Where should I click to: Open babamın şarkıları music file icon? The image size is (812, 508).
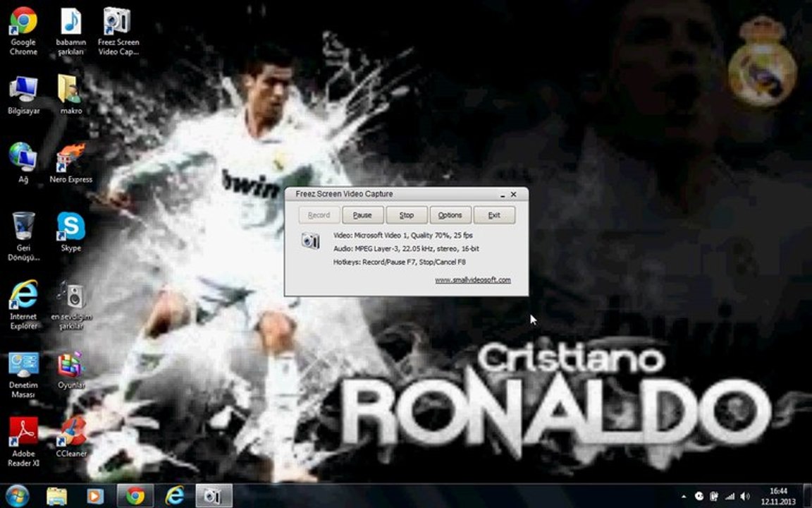click(x=71, y=31)
